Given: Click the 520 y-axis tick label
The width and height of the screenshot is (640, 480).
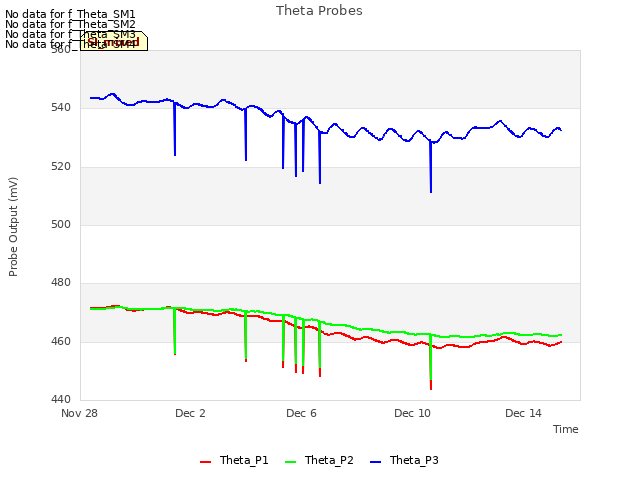Looking at the screenshot, I should pos(61,166).
